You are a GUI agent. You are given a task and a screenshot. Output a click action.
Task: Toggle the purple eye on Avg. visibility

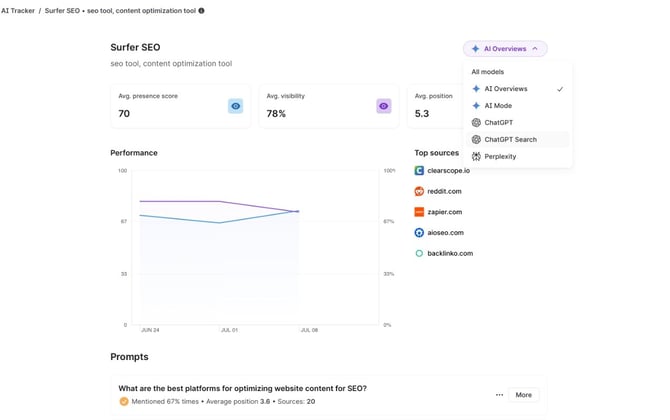383,106
